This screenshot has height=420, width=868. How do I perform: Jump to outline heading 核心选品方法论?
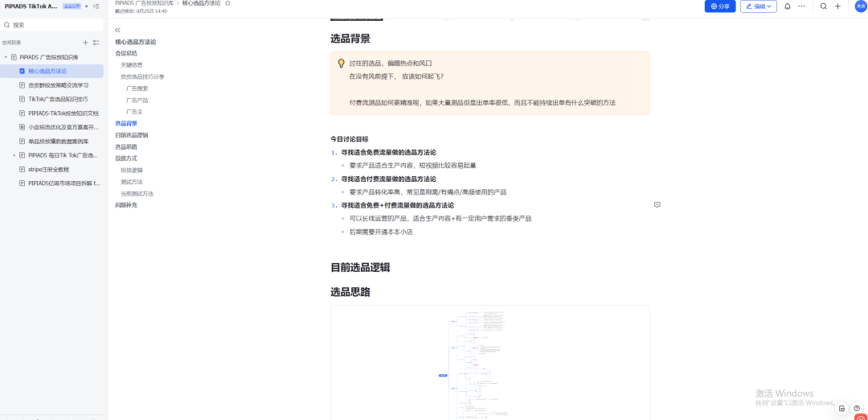click(136, 42)
